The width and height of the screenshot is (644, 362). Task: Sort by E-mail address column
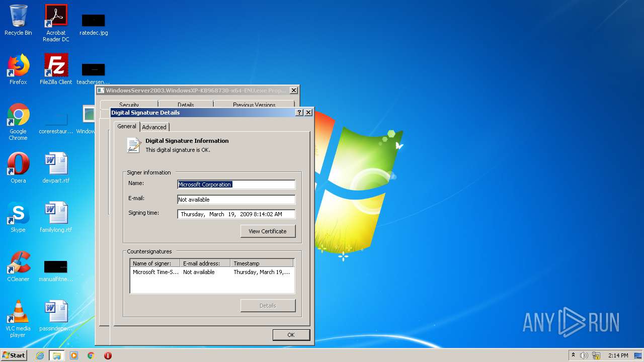205,263
